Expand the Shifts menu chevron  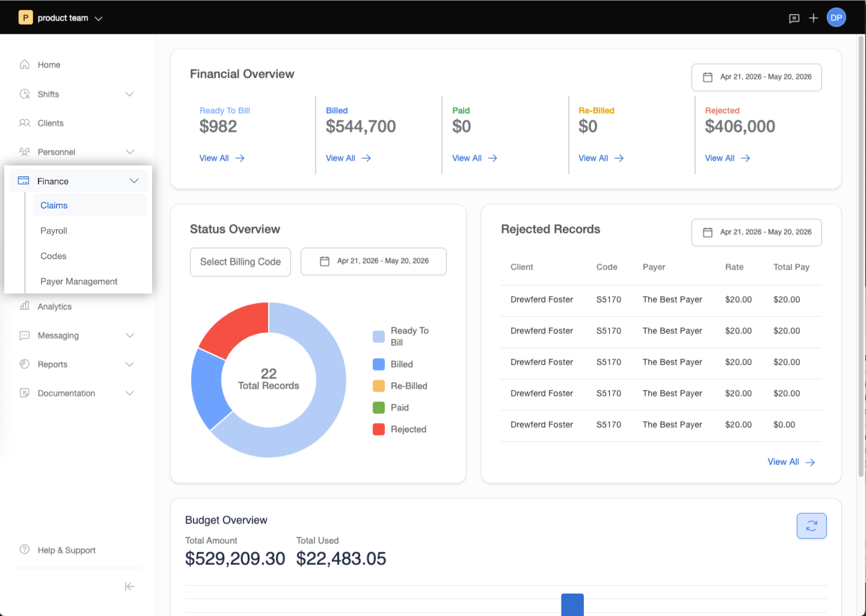(129, 94)
